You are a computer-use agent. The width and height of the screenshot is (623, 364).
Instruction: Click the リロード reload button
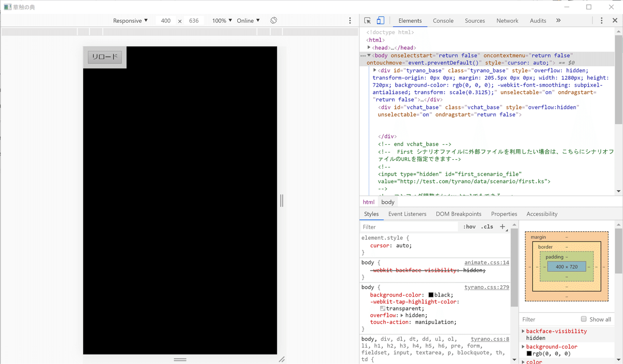(105, 57)
